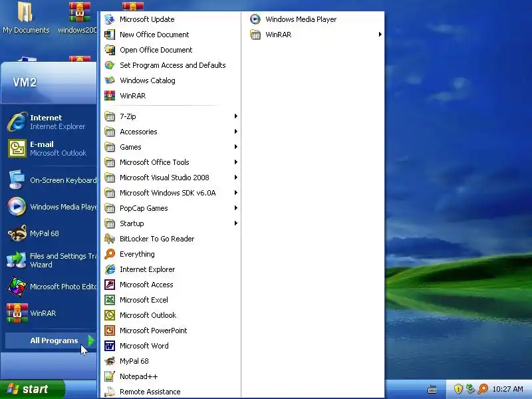
Task: Expand the Games submenu arrow
Action: [236, 147]
